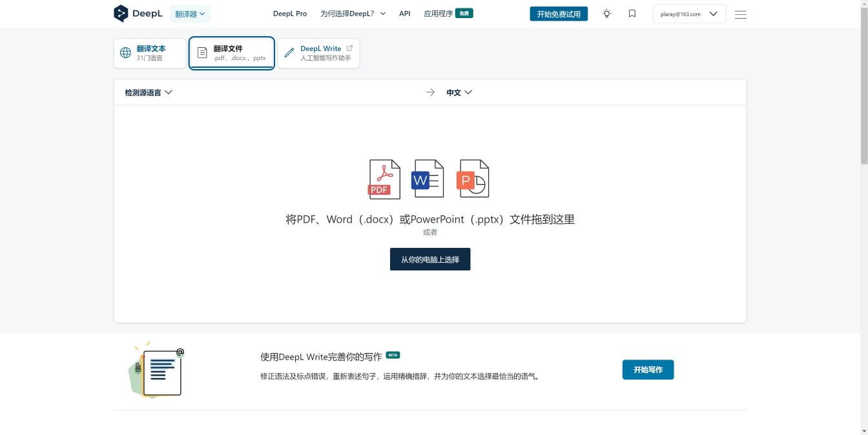Screen dimensions: 868x435
Task: Click the PowerPoint file icon
Action: click(x=473, y=178)
